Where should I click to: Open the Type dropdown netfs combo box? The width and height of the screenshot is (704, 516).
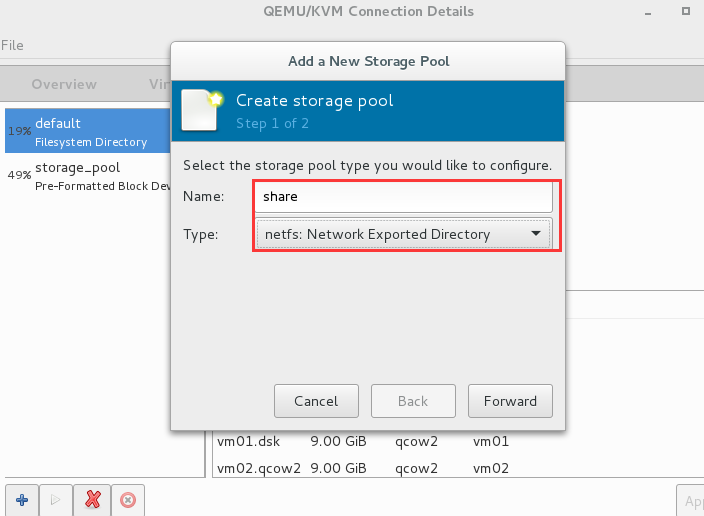pos(403,234)
